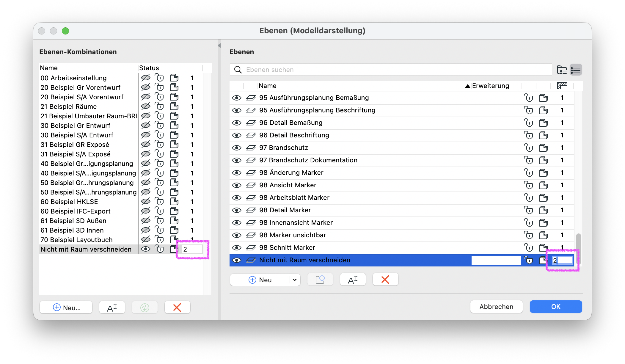This screenshot has height=364, width=625.
Task: Click solid/wireframe icon of 98 Änderung Marker
Action: pos(544,173)
